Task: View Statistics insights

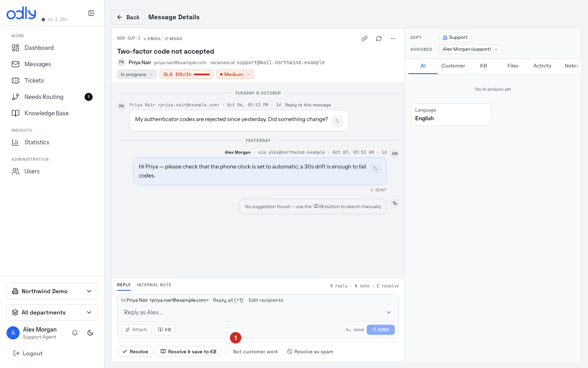Action: 52,142
